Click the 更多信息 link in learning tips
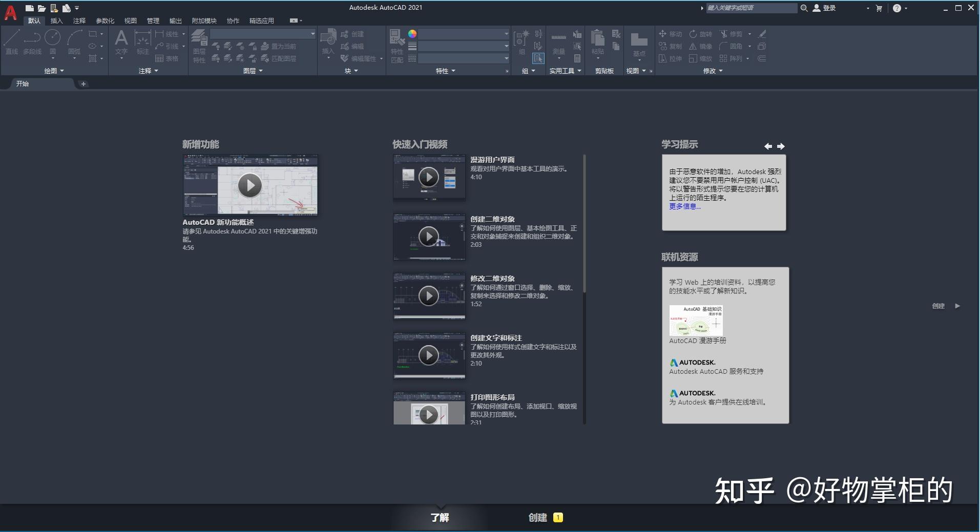The width and height of the screenshot is (980, 532). [x=684, y=206]
